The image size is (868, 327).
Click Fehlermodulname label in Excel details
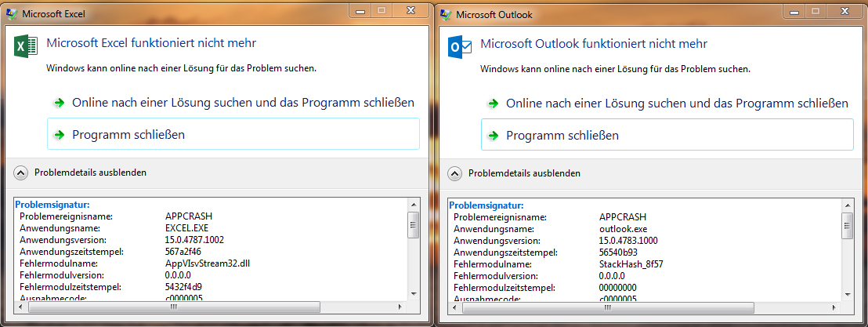[x=59, y=263]
